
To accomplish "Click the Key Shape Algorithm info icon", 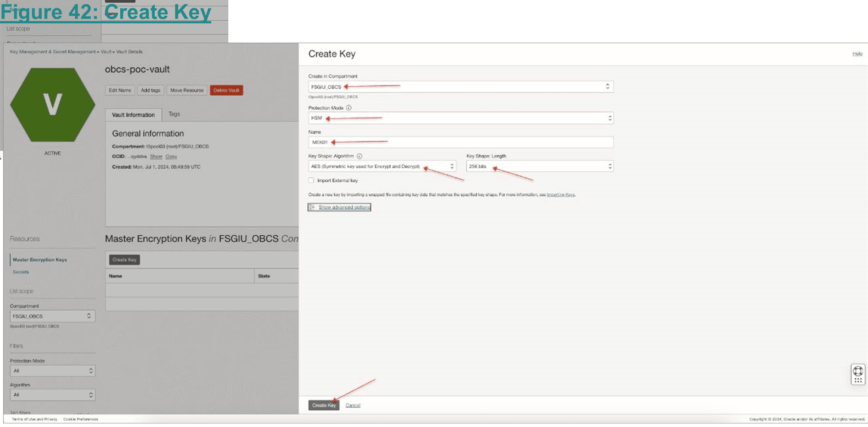I will (359, 156).
